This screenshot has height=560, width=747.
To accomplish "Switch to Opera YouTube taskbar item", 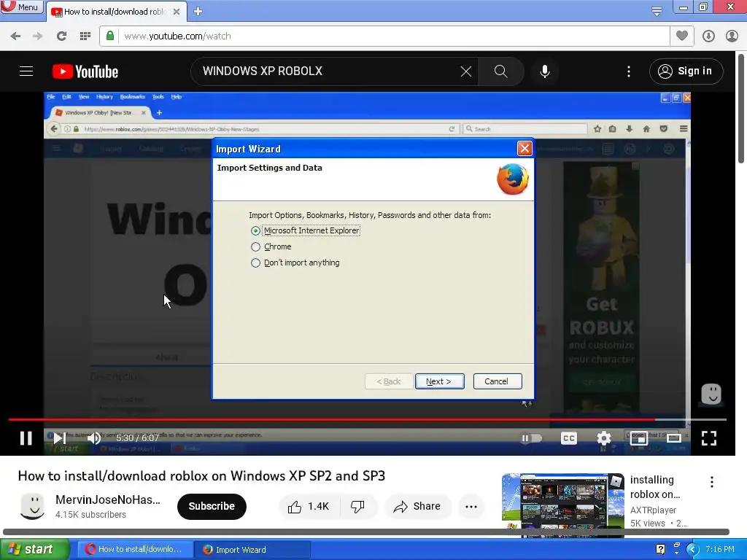I will click(x=135, y=550).
